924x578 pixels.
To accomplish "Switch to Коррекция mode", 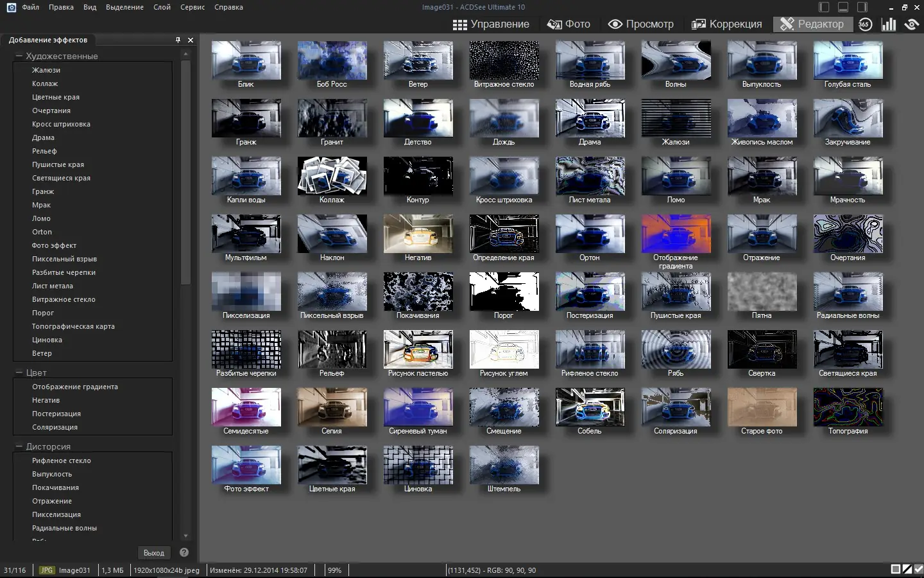I will tap(726, 24).
